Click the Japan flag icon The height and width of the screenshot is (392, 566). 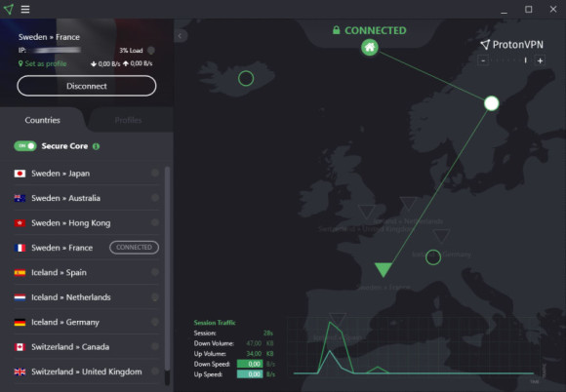(20, 174)
